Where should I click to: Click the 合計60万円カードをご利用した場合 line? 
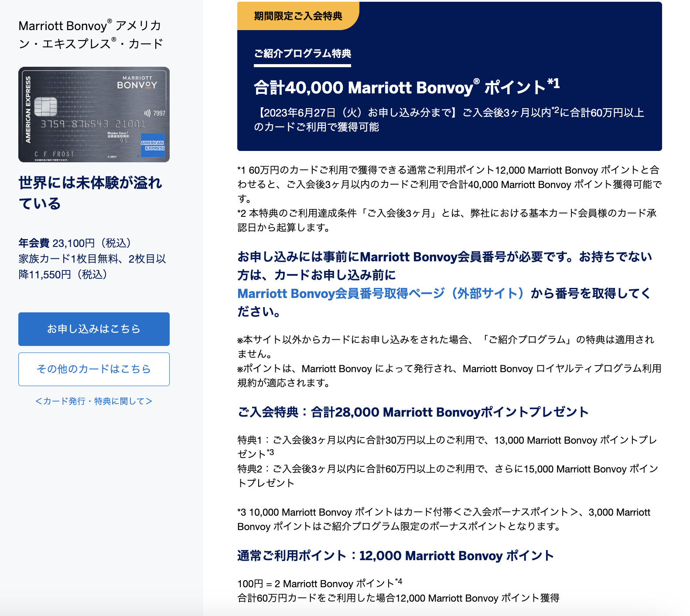tap(398, 598)
